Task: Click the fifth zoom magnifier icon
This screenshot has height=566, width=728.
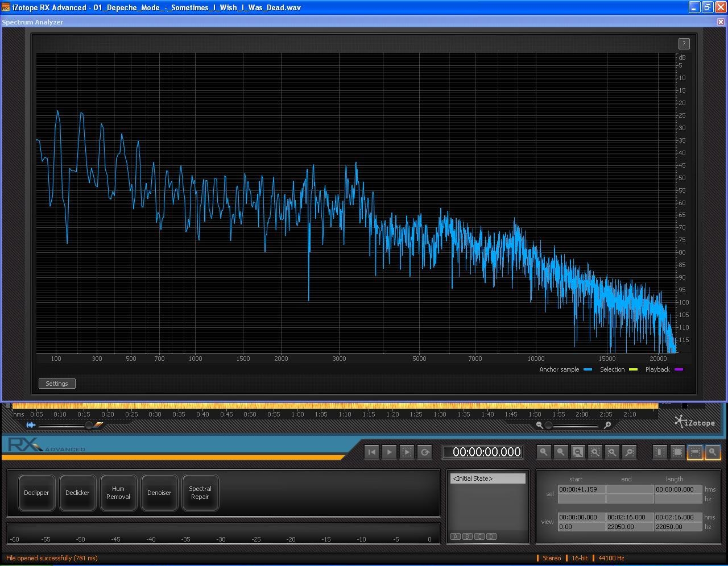Action: tap(612, 452)
